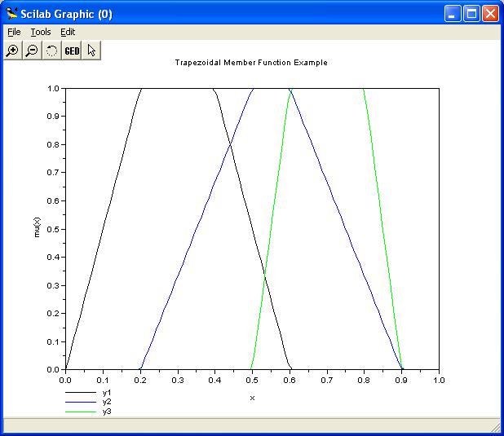
Task: Click the zoom out magnifier icon
Action: 32,51
